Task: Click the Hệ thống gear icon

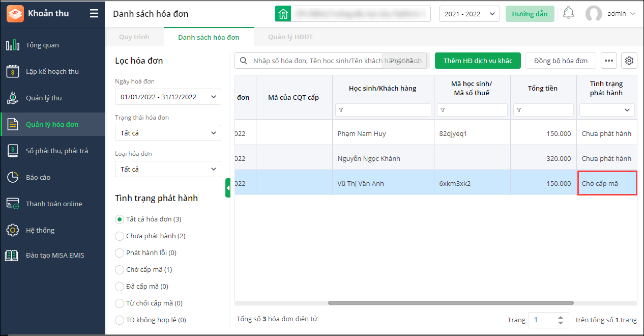Action: pos(13,230)
